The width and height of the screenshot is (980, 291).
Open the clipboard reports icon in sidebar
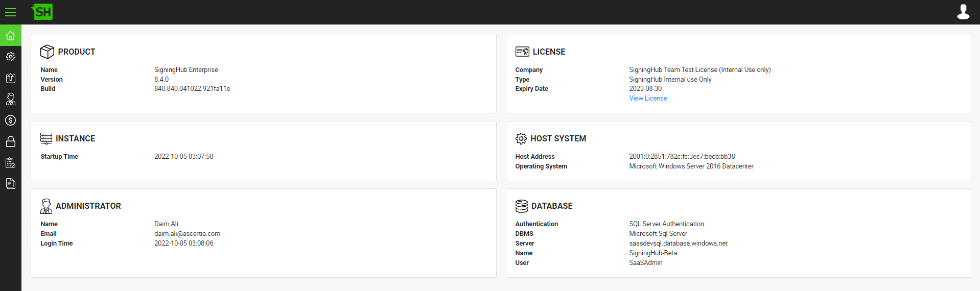click(10, 163)
